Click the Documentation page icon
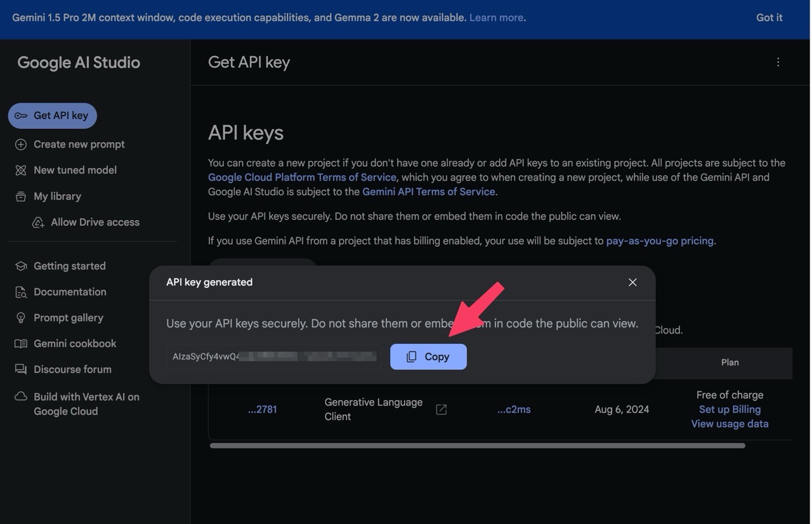The height and width of the screenshot is (524, 812). click(21, 292)
